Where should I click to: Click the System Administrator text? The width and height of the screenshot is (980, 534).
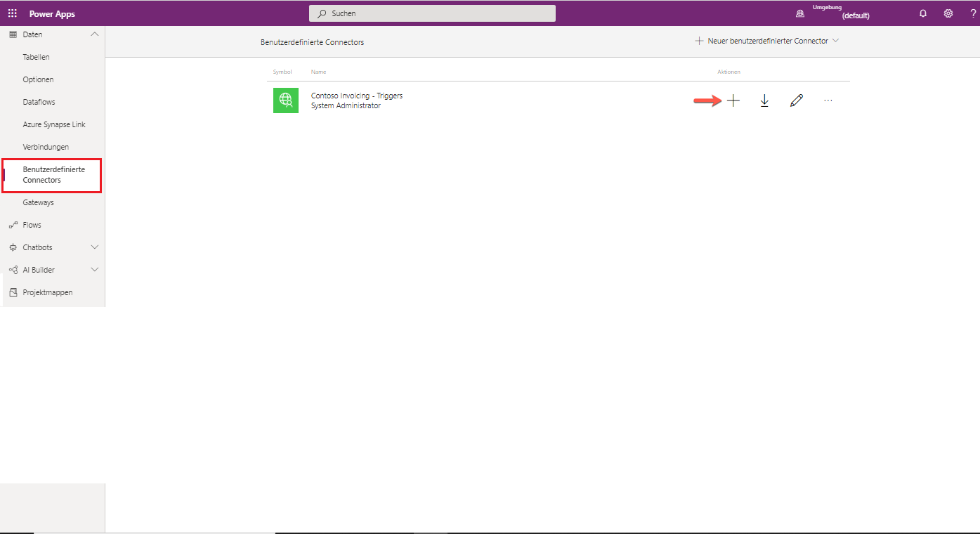(346, 106)
